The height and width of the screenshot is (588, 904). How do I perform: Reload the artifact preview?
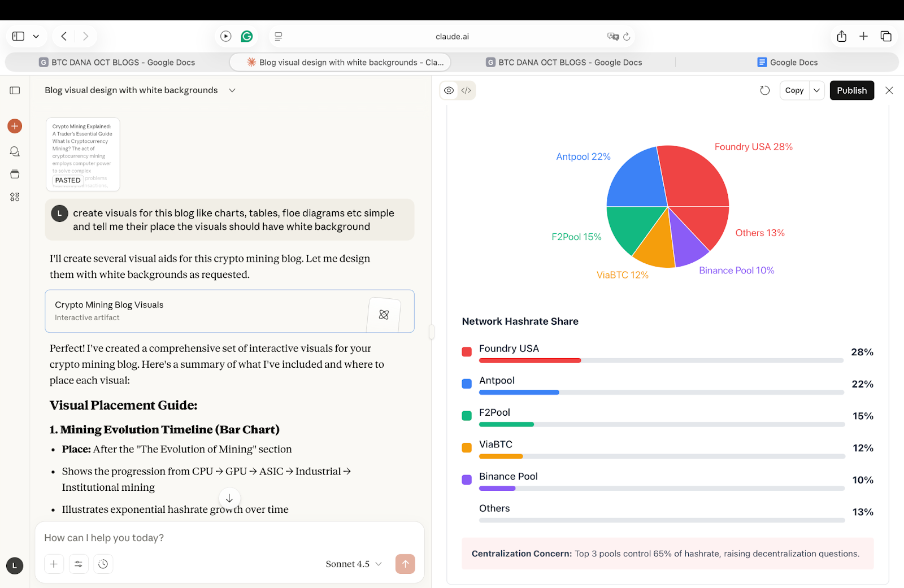tap(765, 90)
